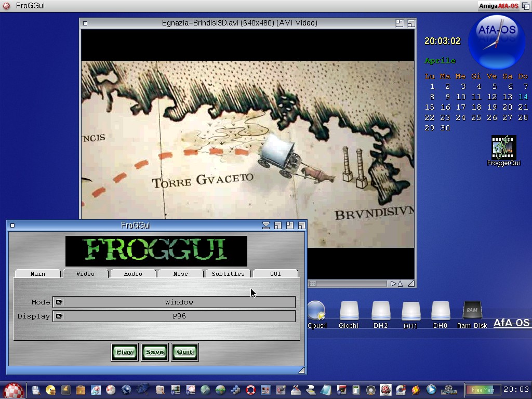This screenshot has height=399, width=532.
Task: Open the Mode cycle dropdown showing Window
Action: pyautogui.click(x=174, y=302)
